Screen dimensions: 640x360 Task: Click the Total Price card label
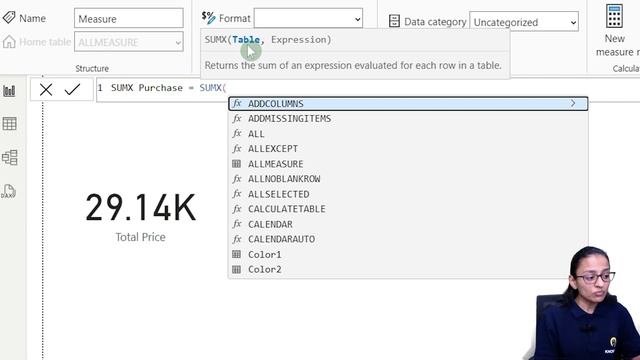point(140,237)
